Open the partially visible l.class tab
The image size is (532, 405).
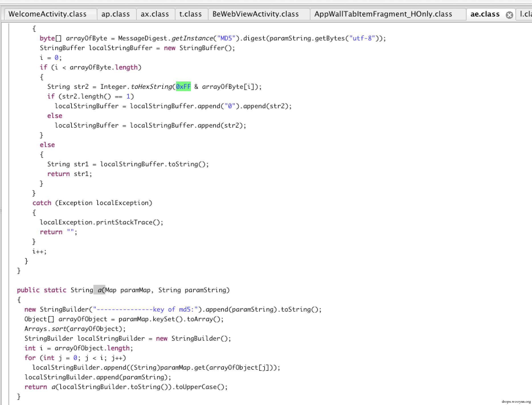coord(525,14)
